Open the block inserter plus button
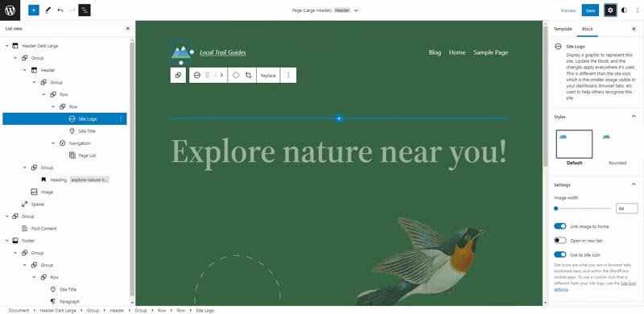This screenshot has height=314, width=644. (x=34, y=10)
